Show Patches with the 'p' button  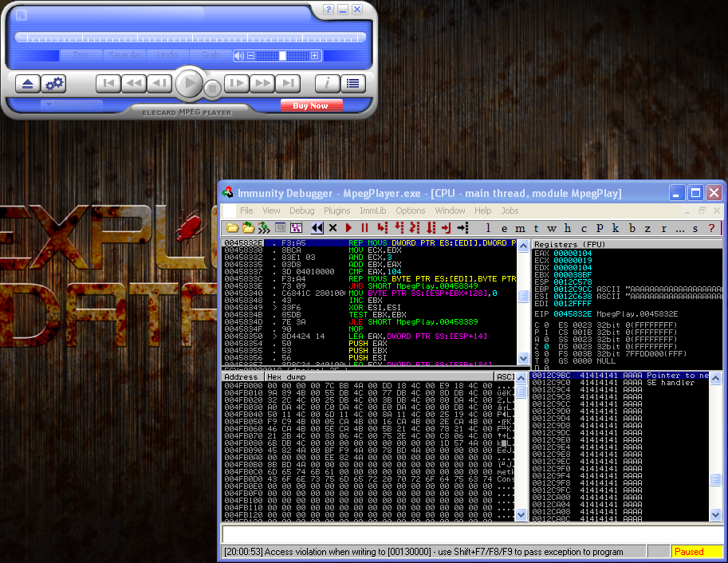600,228
